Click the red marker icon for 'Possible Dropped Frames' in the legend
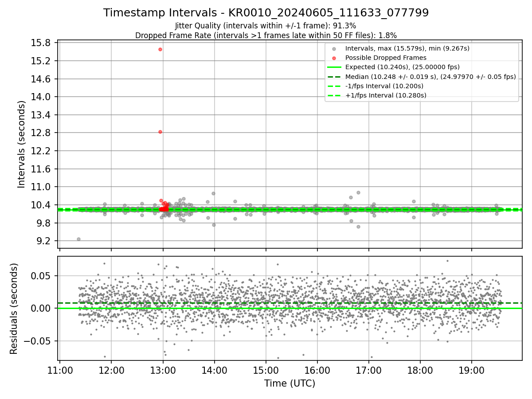This screenshot has height=399, width=532. point(334,58)
